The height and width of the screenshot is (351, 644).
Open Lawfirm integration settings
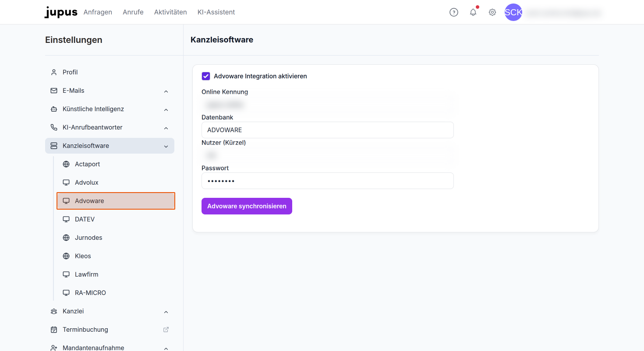pos(116,274)
